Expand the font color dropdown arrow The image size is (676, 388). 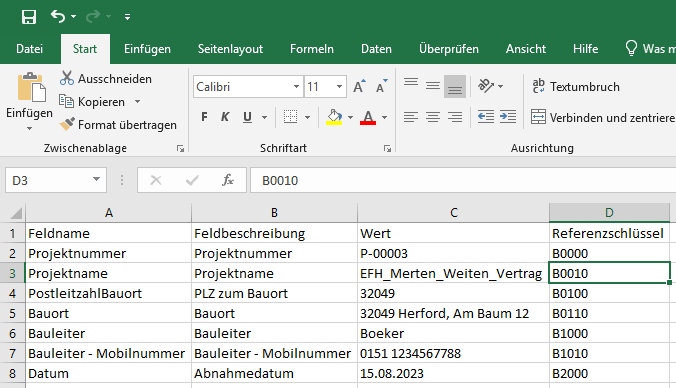click(385, 117)
